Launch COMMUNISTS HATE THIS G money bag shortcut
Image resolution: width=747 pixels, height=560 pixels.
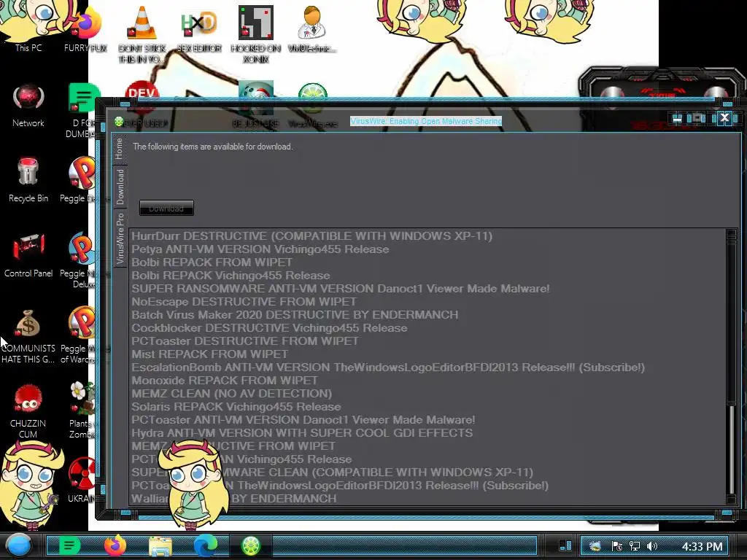28,335
